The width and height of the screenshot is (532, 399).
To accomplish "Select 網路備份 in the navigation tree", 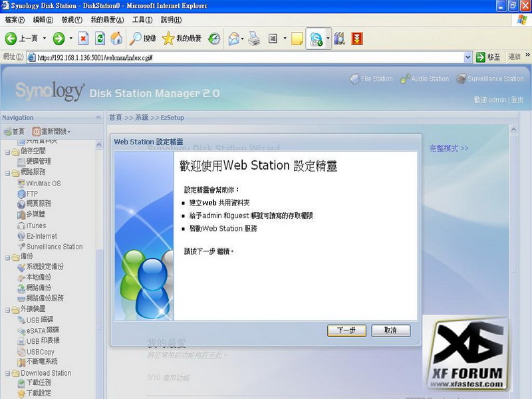I will pos(35,288).
